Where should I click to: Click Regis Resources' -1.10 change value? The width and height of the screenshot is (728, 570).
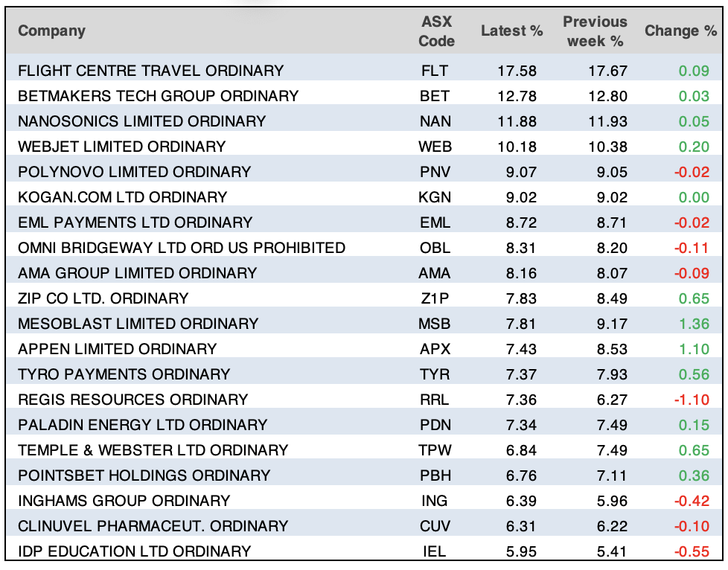point(692,400)
